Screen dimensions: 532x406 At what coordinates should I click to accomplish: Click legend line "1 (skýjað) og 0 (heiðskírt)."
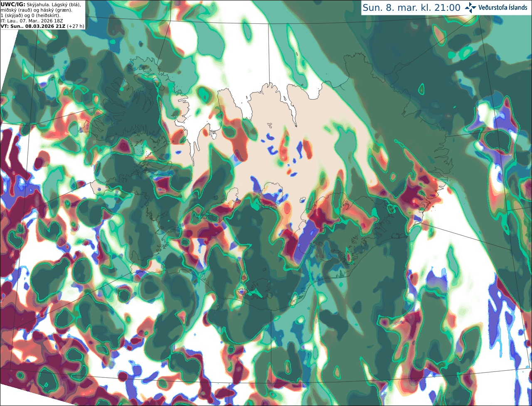(31, 15)
